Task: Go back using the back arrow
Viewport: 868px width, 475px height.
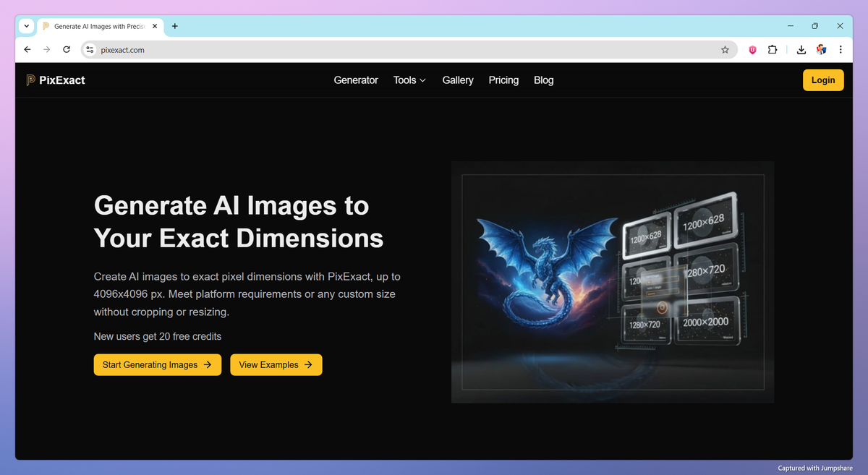Action: click(27, 49)
